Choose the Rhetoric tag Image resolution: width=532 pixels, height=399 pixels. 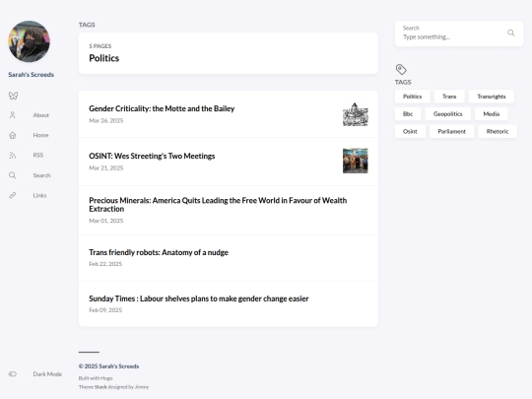498,131
